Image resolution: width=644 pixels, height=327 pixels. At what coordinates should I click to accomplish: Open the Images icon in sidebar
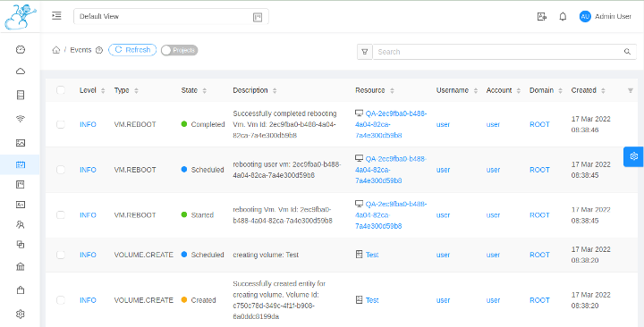pyautogui.click(x=20, y=143)
